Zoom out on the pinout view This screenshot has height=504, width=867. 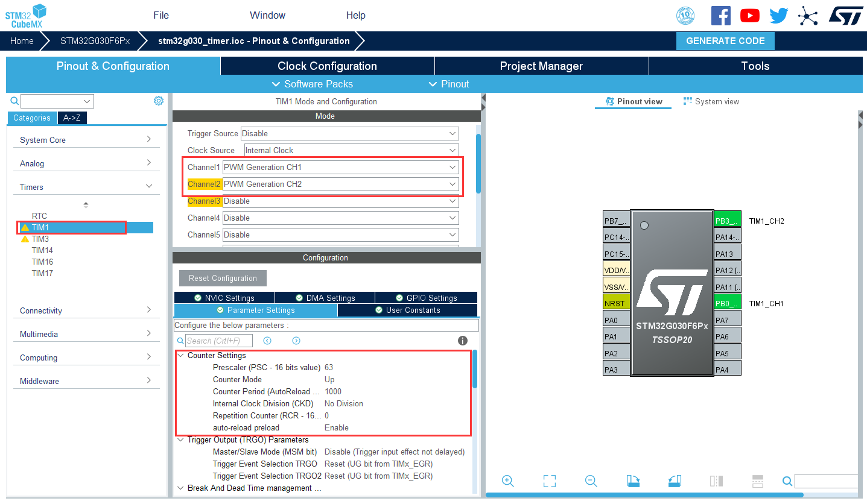[x=591, y=480]
